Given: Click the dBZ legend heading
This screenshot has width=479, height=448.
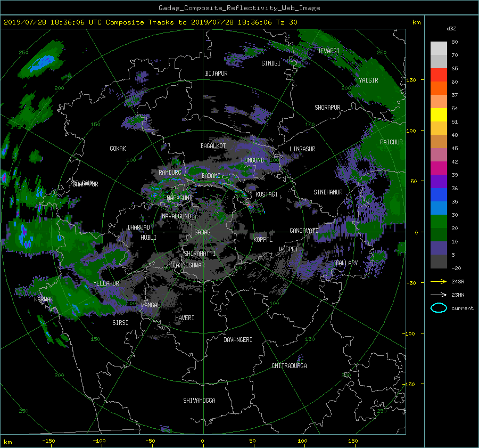Looking at the screenshot, I should coord(451,29).
